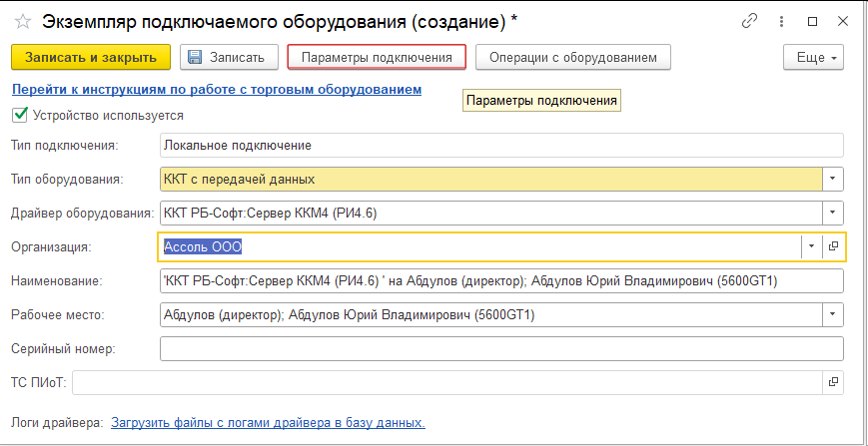This screenshot has height=446, width=868.
Task: Open Операции с оборудованием
Action: (x=573, y=57)
